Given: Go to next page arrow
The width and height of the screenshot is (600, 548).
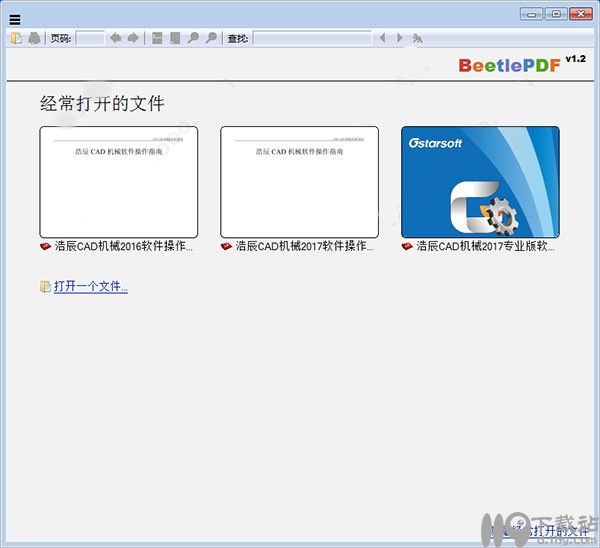Looking at the screenshot, I should [133, 38].
